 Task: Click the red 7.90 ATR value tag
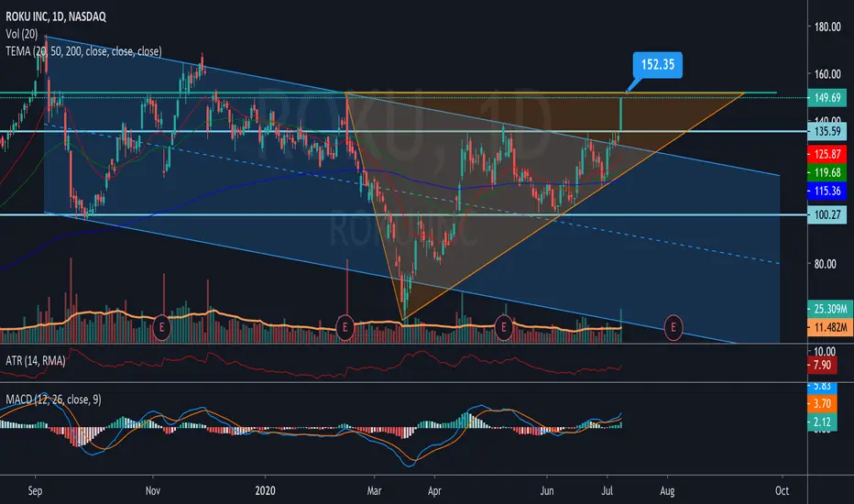(822, 365)
